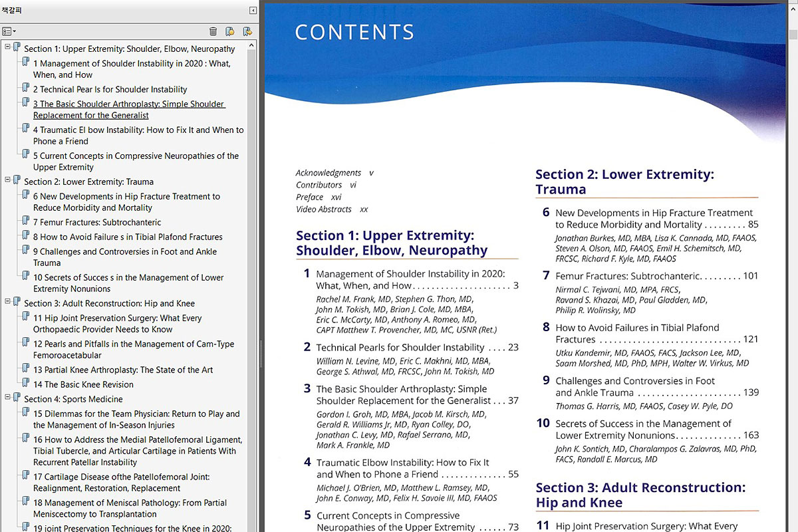Select bookmark 'Section 4: Sports Medicine'
Screen dimensions: 798x532
73,399
